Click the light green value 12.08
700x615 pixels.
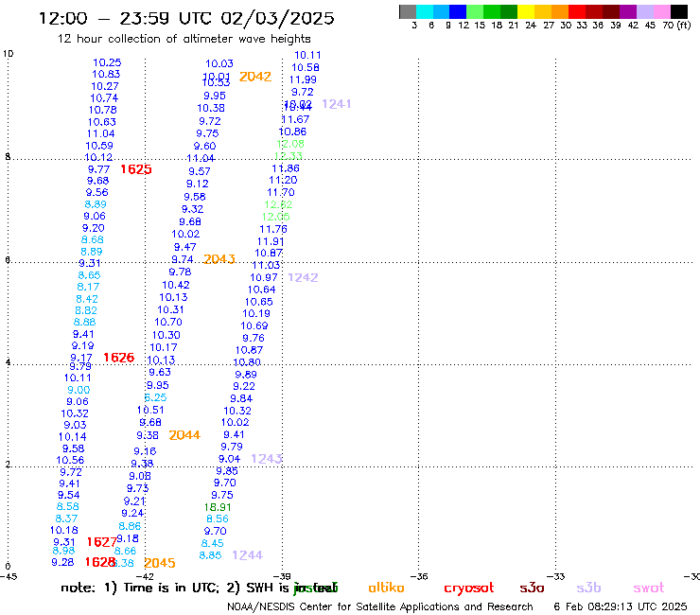pos(290,144)
